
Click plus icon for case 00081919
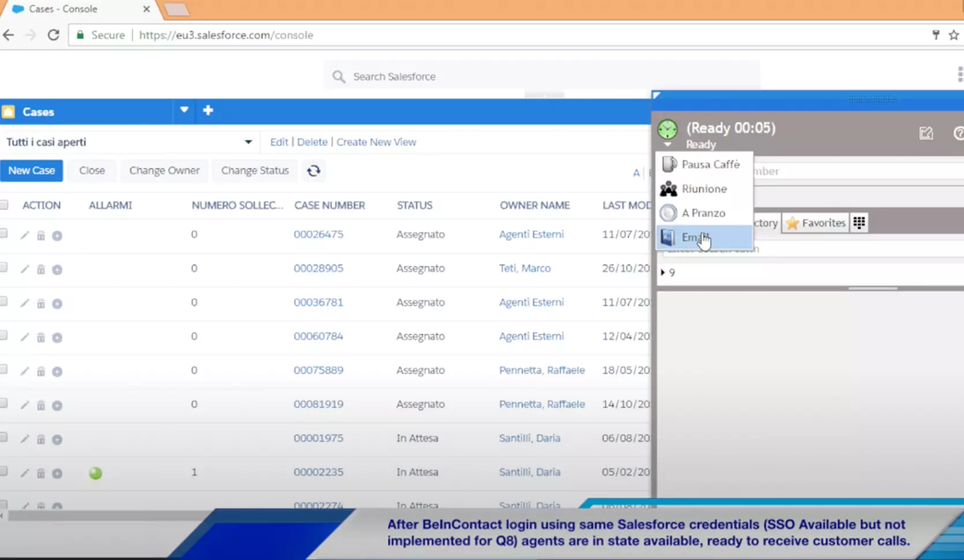(x=57, y=405)
